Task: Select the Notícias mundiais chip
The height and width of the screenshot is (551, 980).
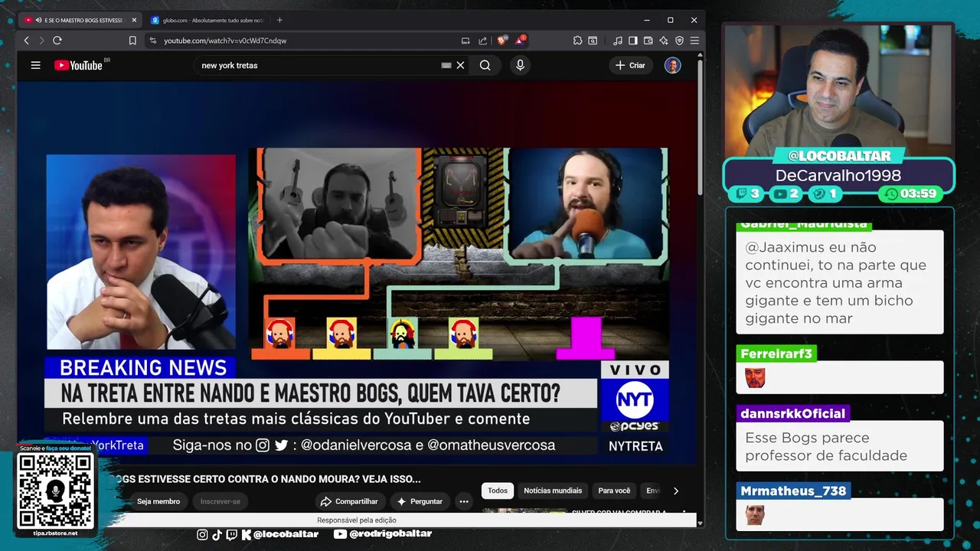Action: (553, 491)
